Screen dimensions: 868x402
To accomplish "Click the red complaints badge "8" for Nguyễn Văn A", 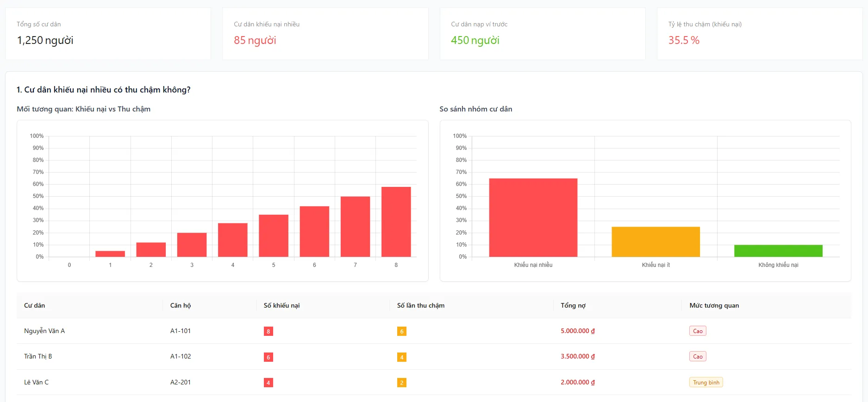I will point(269,331).
